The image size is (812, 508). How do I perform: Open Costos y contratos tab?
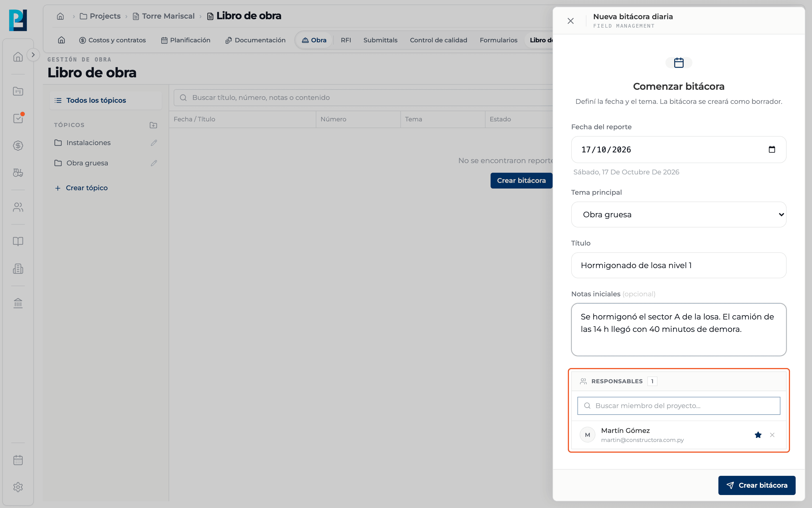(112, 40)
